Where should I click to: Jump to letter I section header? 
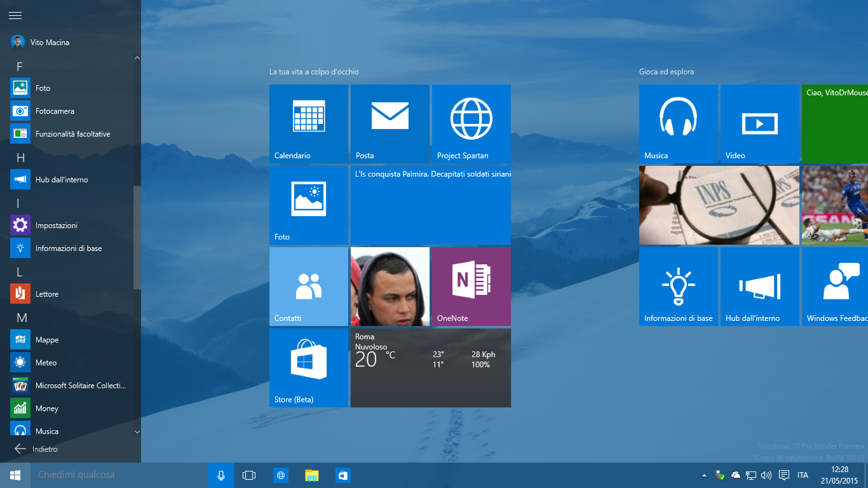tap(18, 203)
